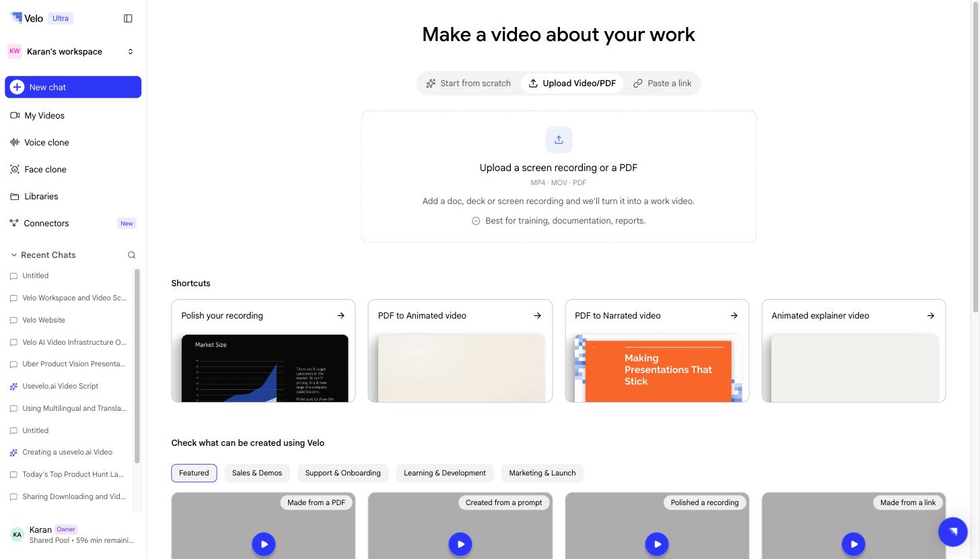Click the Ultra plan badge
This screenshot has width=980, height=559.
tap(61, 18)
